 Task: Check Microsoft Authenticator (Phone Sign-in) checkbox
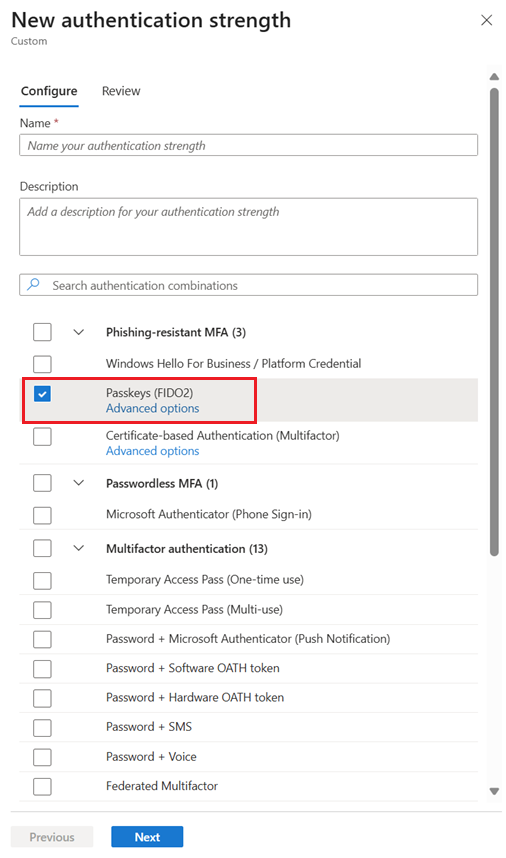[x=42, y=515]
